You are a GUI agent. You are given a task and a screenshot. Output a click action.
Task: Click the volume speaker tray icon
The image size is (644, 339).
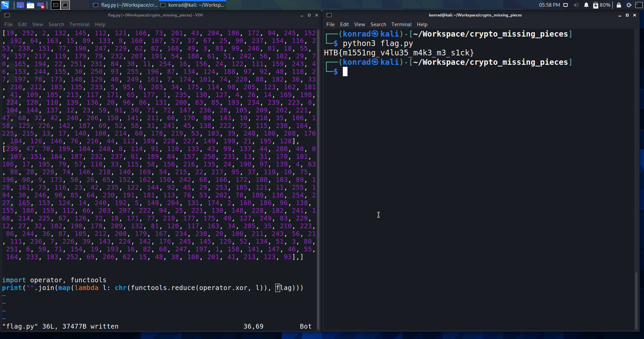(x=576, y=5)
